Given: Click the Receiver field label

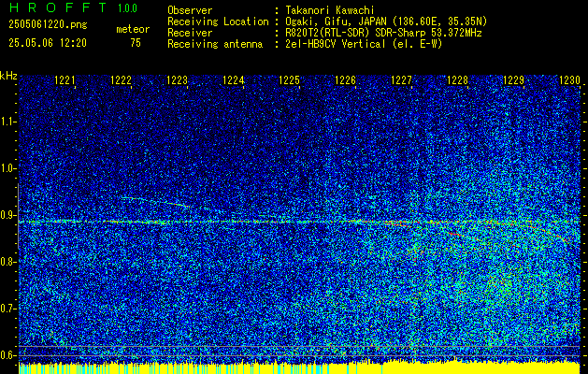Looking at the screenshot, I should click(190, 33).
